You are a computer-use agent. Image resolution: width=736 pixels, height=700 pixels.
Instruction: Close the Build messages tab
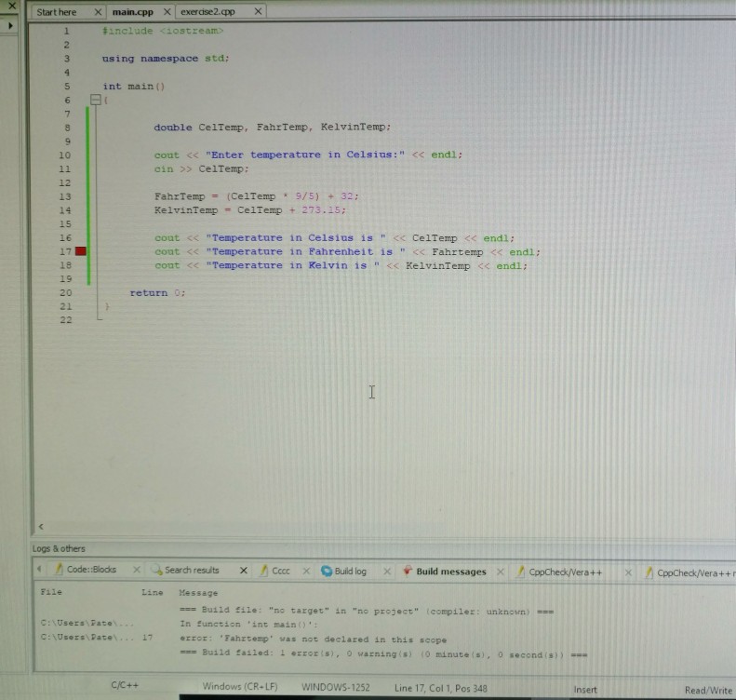(x=501, y=572)
